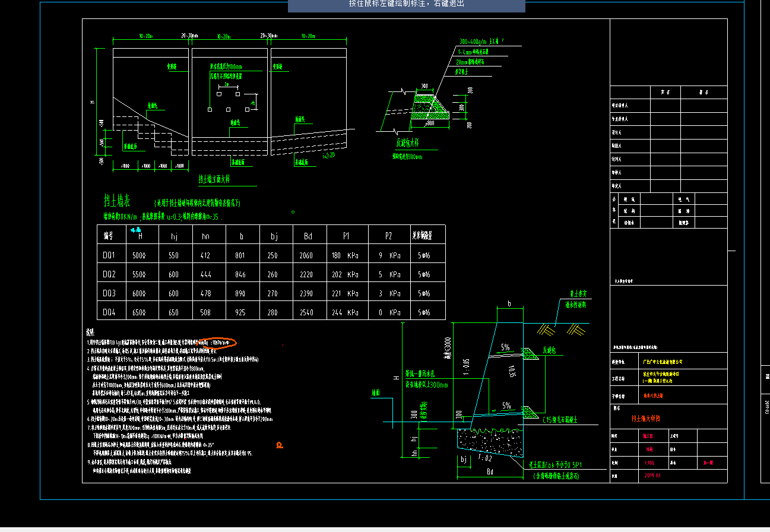Click the '5Φ16' cell in row DQ1

coord(424,256)
